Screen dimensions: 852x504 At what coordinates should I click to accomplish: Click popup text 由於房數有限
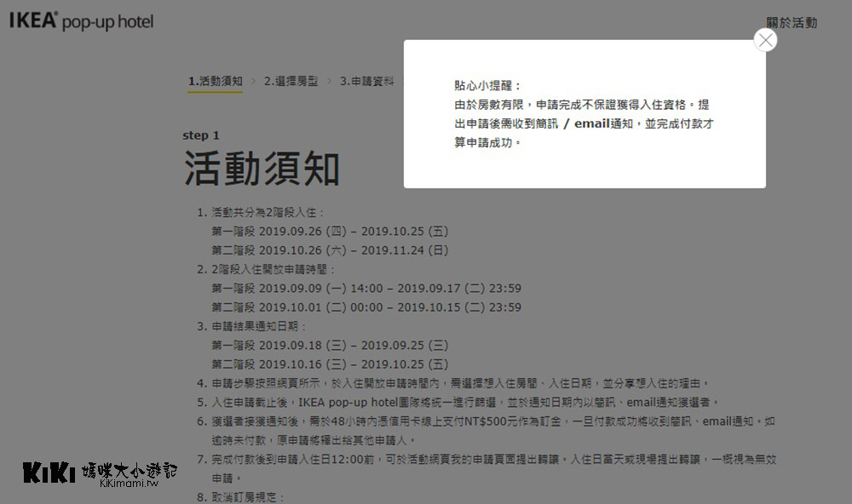tap(582, 105)
